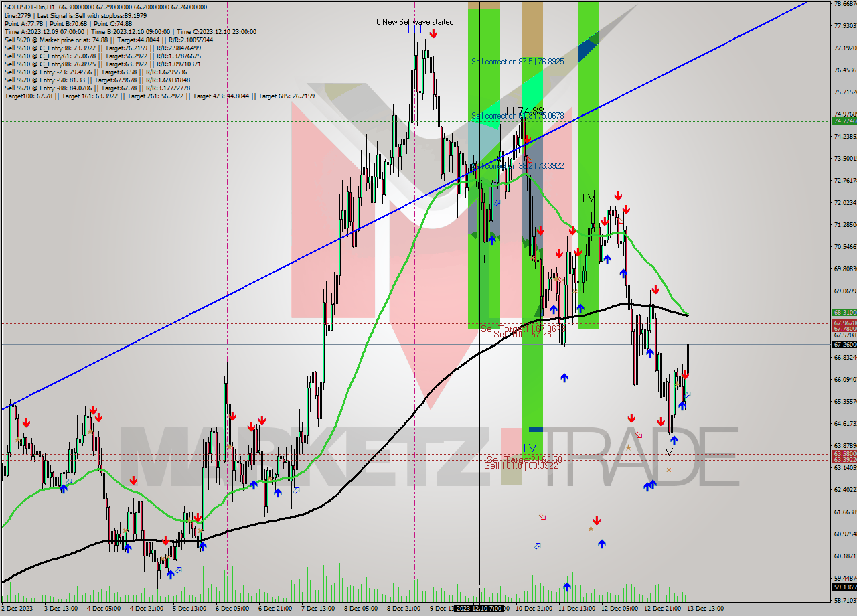Screen dimensions: 857x616
Task: Click the '6 Dec 21:00' date label
Action: coord(275,609)
